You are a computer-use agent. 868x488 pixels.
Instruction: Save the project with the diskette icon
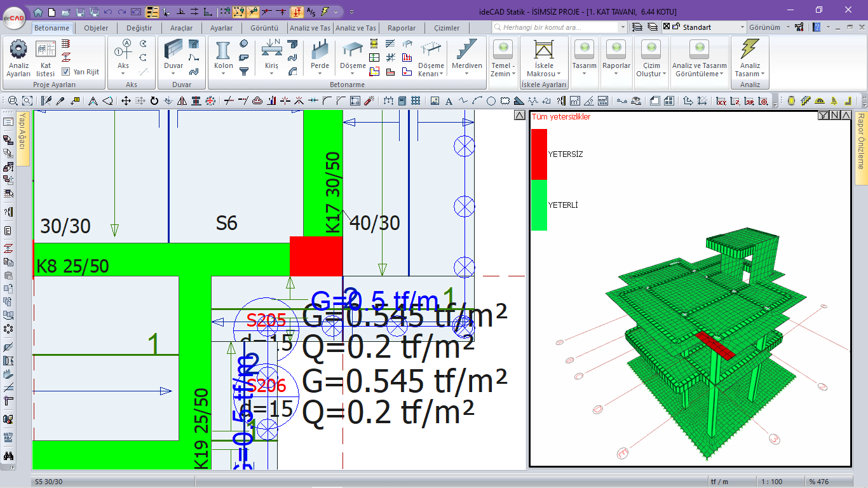[80, 12]
